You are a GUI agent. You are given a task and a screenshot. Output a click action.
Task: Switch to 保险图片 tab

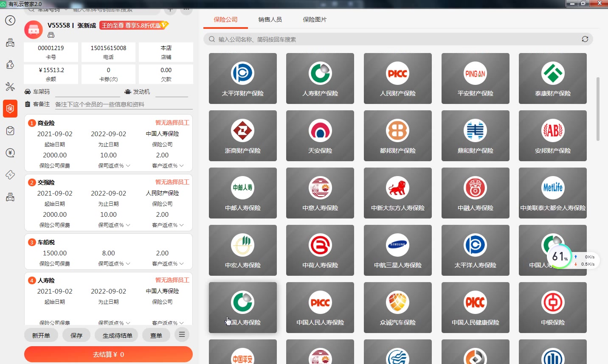pyautogui.click(x=315, y=20)
